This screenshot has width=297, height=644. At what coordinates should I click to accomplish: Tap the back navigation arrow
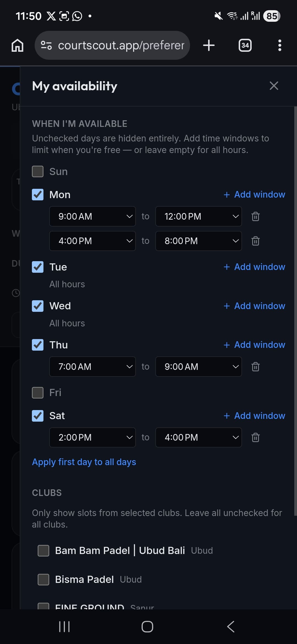[x=230, y=627]
